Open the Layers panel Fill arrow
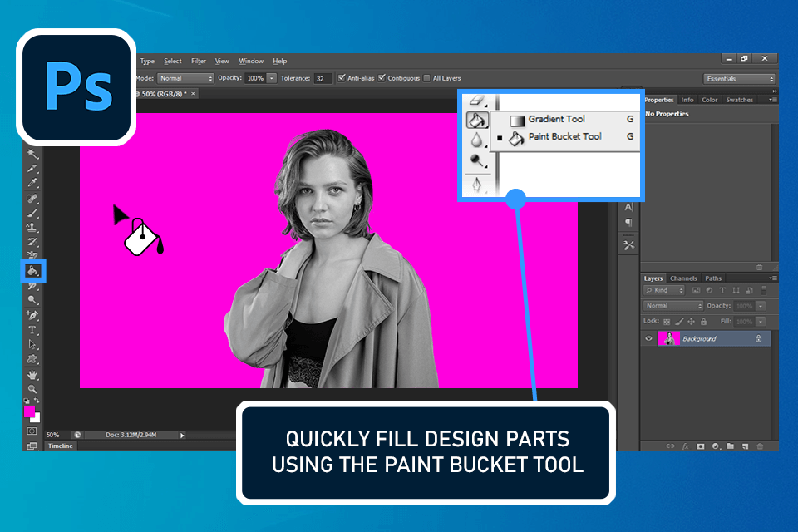This screenshot has height=532, width=798. point(761,322)
